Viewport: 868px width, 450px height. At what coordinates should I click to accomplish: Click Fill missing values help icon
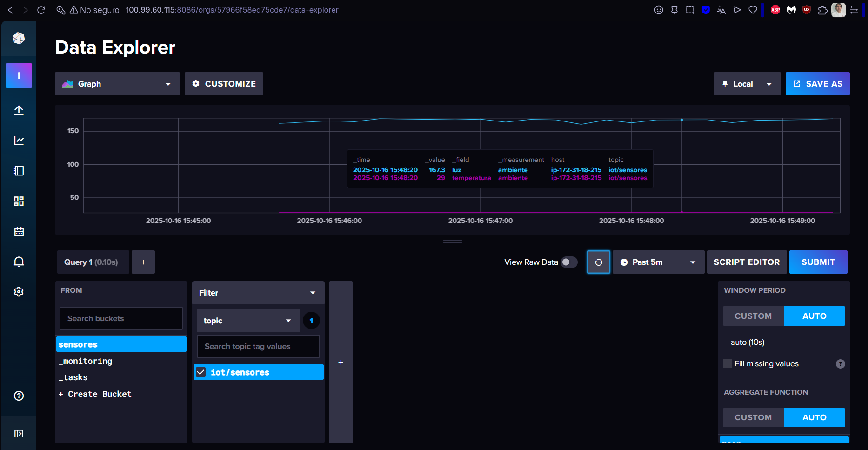[x=840, y=364]
